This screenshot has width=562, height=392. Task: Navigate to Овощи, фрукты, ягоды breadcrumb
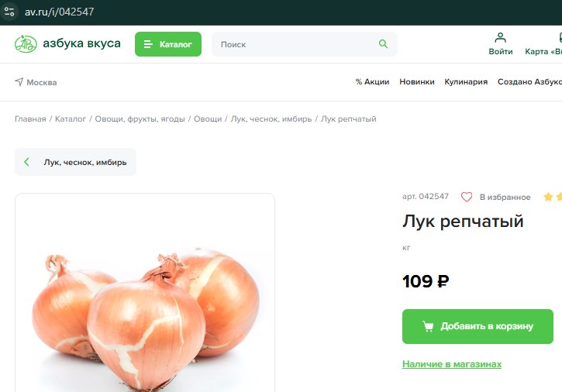pyautogui.click(x=140, y=119)
